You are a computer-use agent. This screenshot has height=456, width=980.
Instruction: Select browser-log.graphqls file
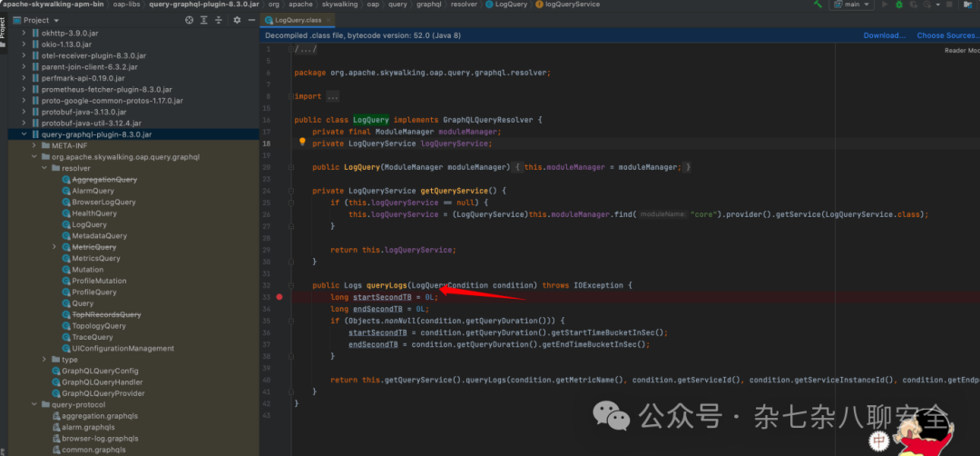(x=100, y=439)
